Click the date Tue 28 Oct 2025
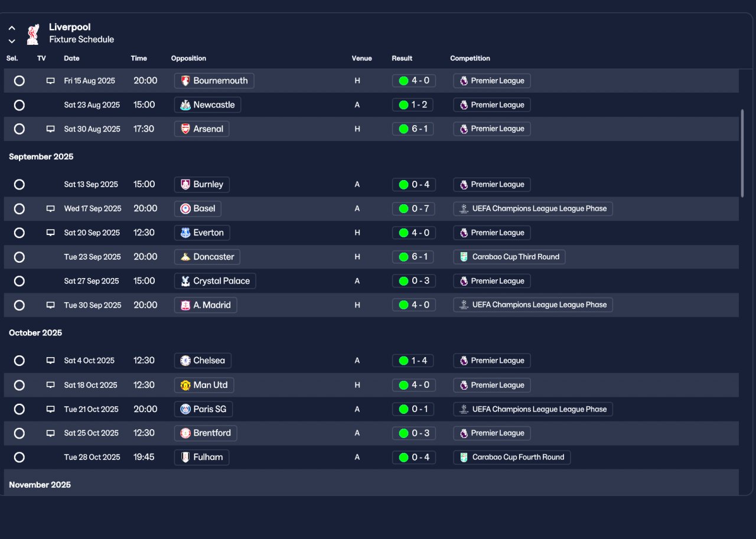The height and width of the screenshot is (539, 756). [92, 457]
